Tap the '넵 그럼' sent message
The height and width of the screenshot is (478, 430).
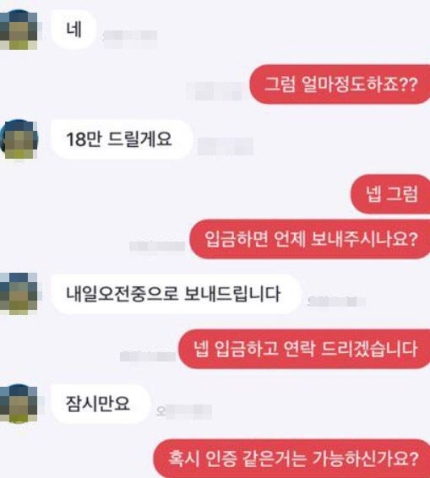pos(391,194)
